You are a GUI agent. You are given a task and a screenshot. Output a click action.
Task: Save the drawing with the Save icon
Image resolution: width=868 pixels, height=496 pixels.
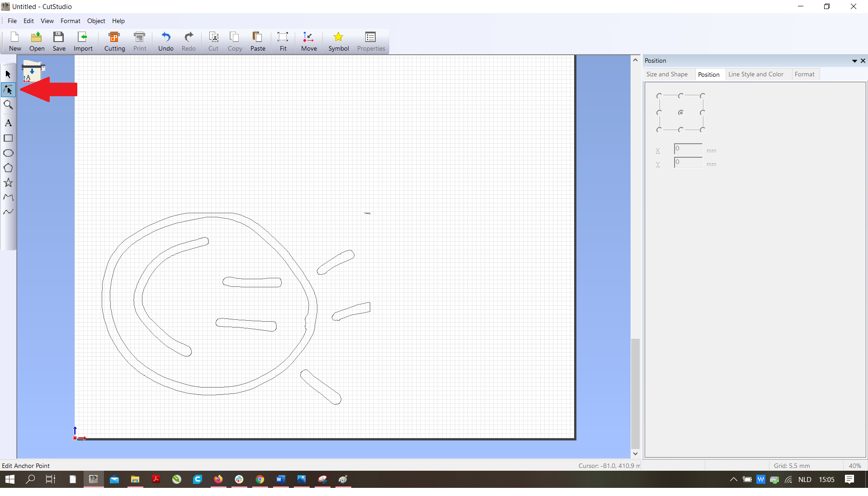[59, 42]
